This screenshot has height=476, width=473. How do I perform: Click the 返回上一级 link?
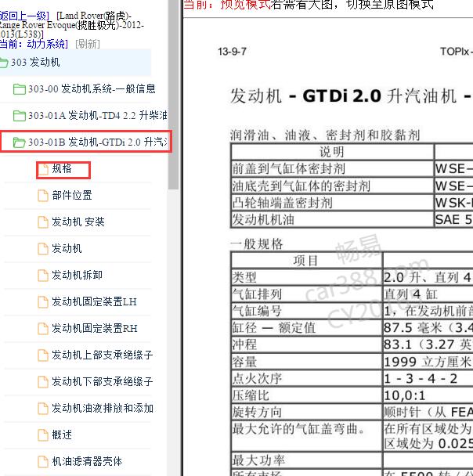pyautogui.click(x=24, y=16)
